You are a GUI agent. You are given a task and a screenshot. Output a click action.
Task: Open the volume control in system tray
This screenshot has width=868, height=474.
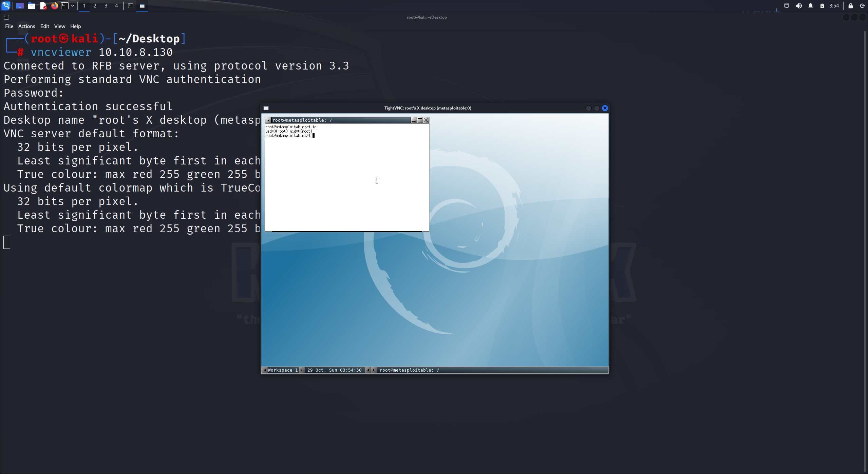tap(799, 6)
